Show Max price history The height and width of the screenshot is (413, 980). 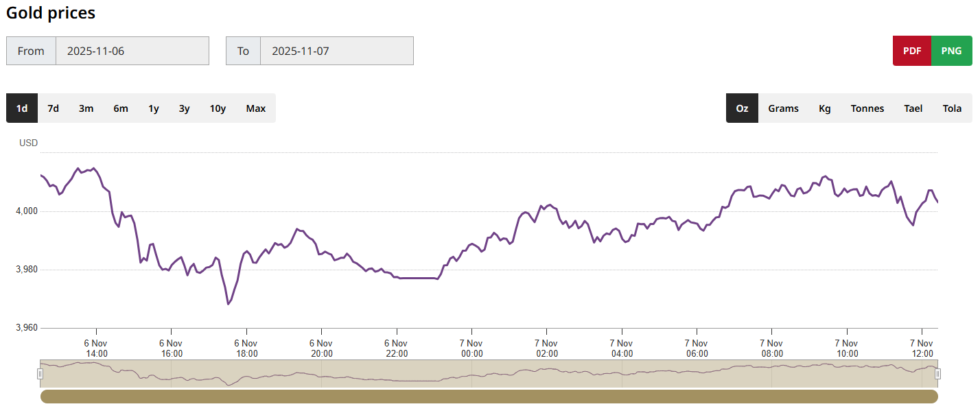256,108
